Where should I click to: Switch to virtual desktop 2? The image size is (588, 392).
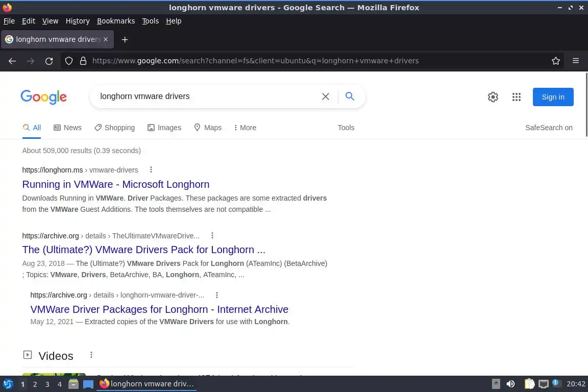pyautogui.click(x=35, y=384)
